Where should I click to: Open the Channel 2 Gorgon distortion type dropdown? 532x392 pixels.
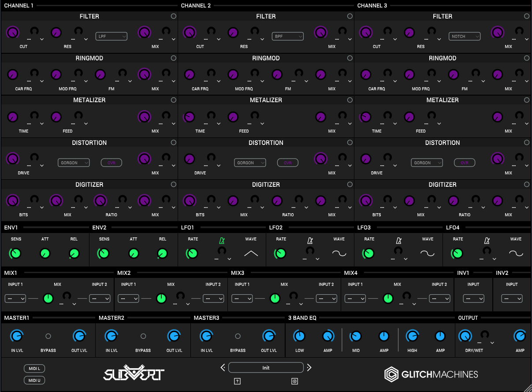click(x=250, y=163)
